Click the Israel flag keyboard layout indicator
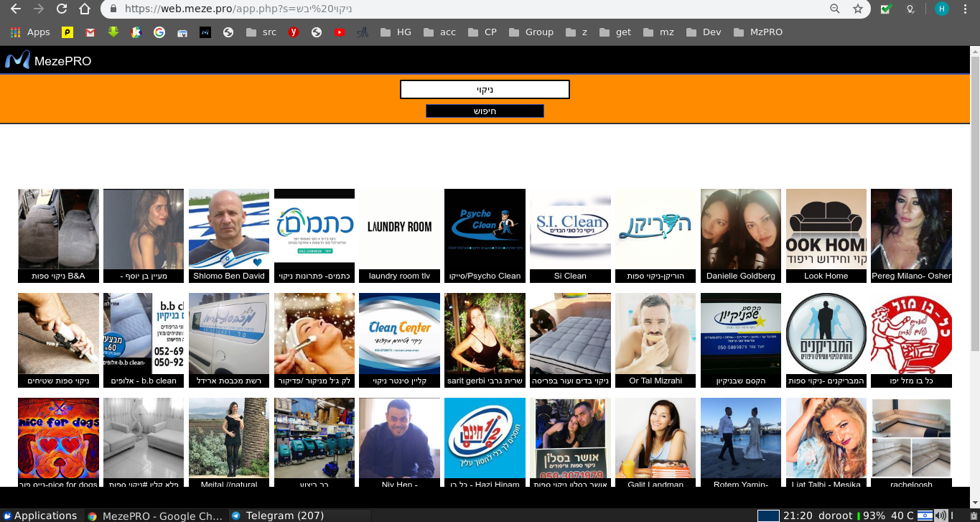980x522 pixels. [x=925, y=516]
